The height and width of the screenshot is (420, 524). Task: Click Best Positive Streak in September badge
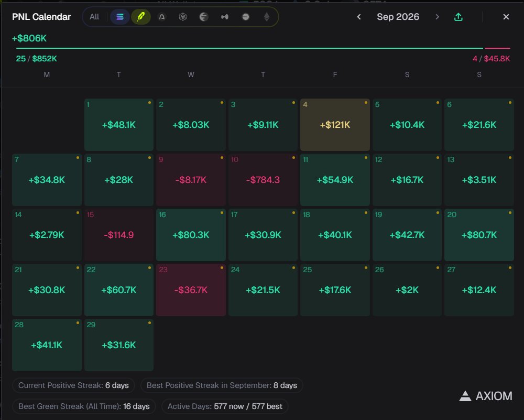coord(222,385)
